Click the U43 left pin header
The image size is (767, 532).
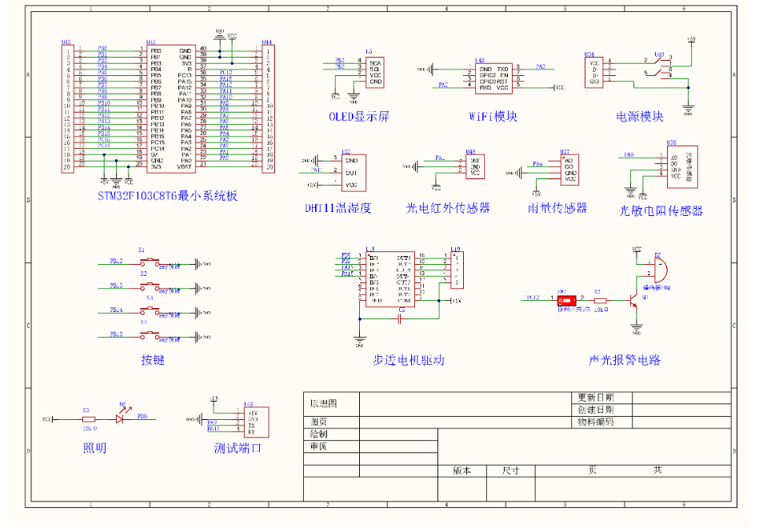click(x=67, y=109)
